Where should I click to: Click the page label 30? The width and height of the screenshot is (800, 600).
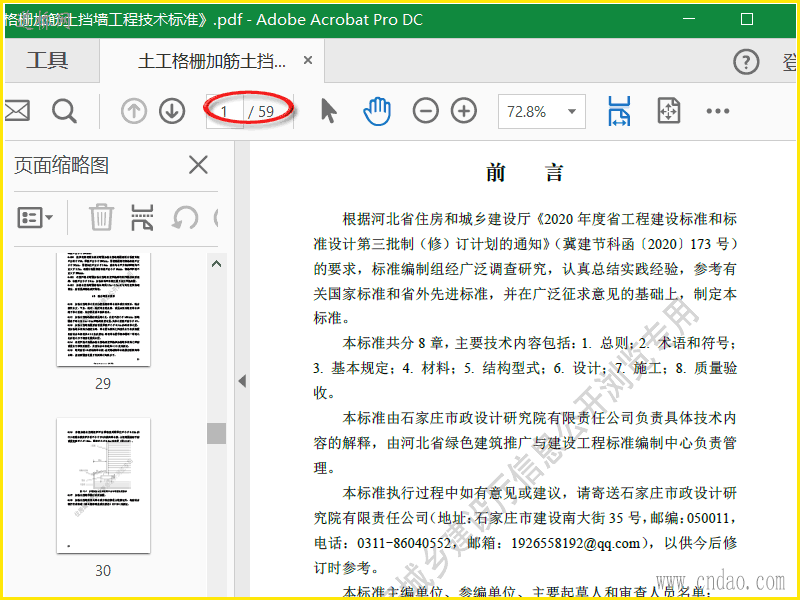pyautogui.click(x=103, y=570)
